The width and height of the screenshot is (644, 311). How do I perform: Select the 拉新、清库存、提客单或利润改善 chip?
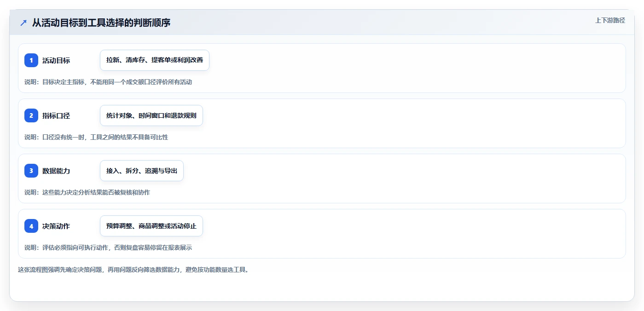click(x=155, y=60)
